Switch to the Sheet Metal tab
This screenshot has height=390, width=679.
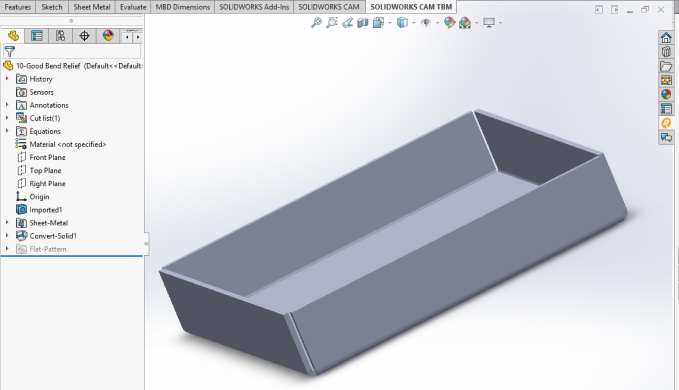coord(92,7)
